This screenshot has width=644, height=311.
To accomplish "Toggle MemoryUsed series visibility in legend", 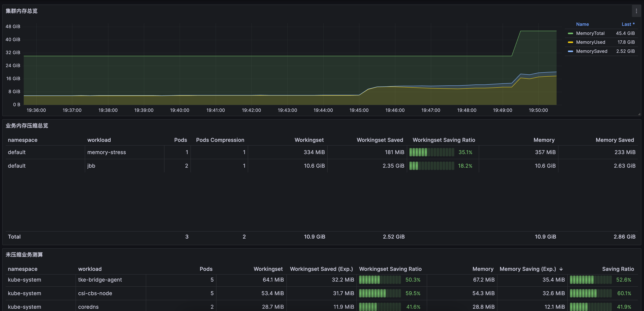I will 590,42.
